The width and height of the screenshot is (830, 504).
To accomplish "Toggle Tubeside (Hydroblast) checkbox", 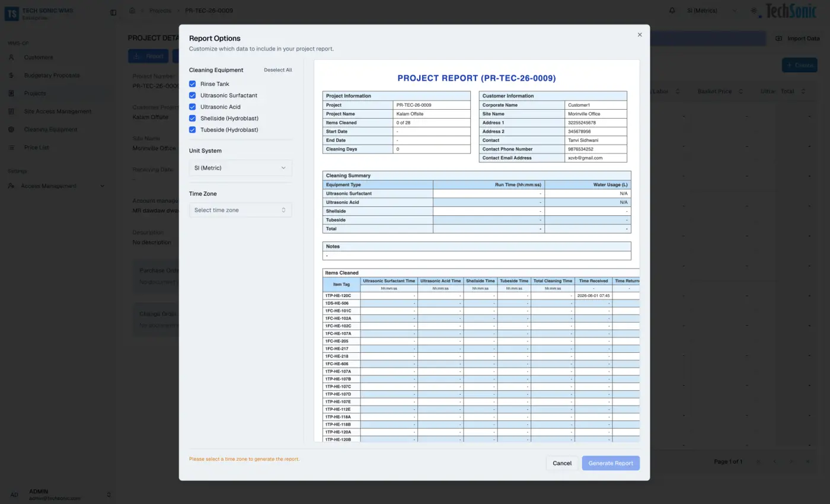I will click(x=192, y=130).
